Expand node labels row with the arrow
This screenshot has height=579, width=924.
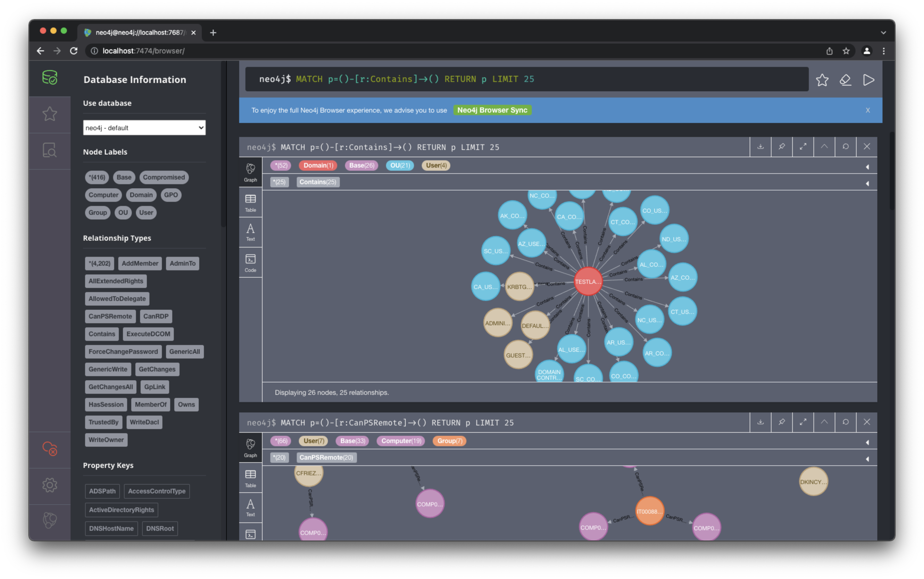pos(867,167)
